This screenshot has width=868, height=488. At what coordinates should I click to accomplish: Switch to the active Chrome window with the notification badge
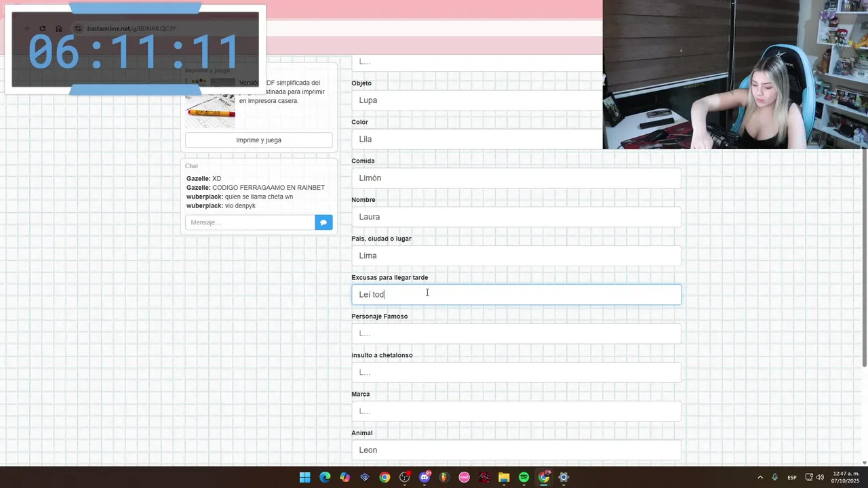click(544, 477)
